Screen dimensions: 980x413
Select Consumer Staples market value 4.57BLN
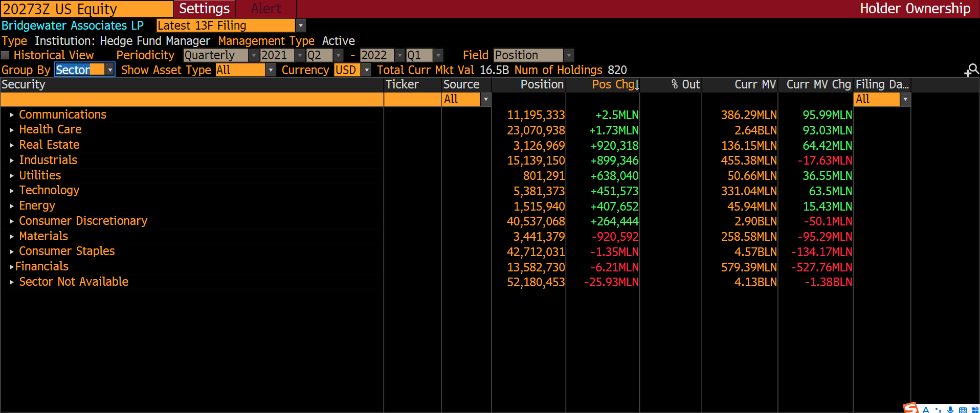click(x=755, y=252)
